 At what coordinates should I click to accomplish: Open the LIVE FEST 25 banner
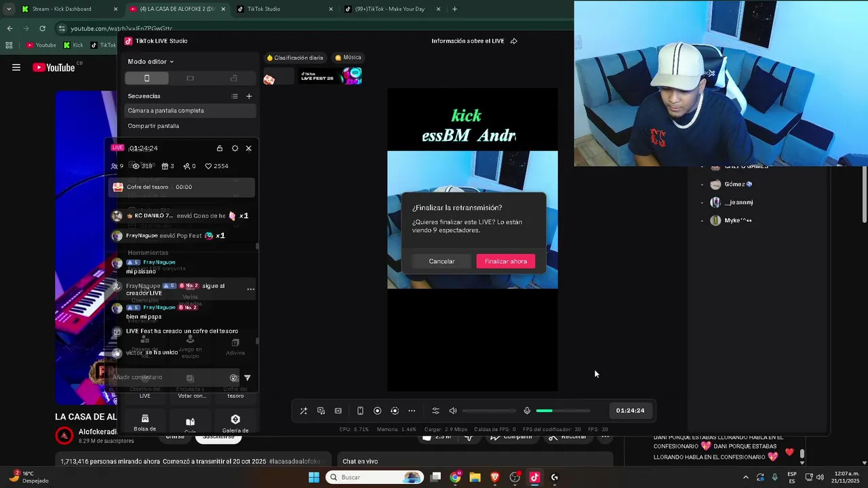[331, 76]
